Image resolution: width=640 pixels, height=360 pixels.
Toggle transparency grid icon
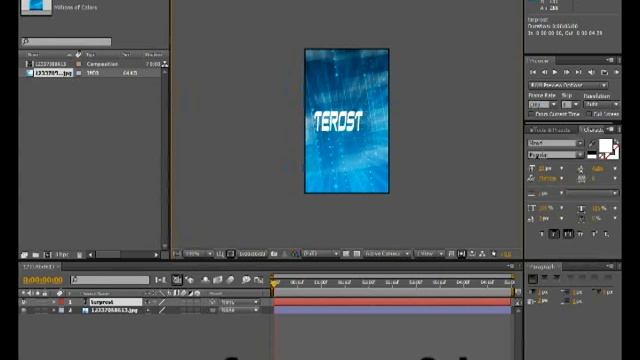coord(357,254)
